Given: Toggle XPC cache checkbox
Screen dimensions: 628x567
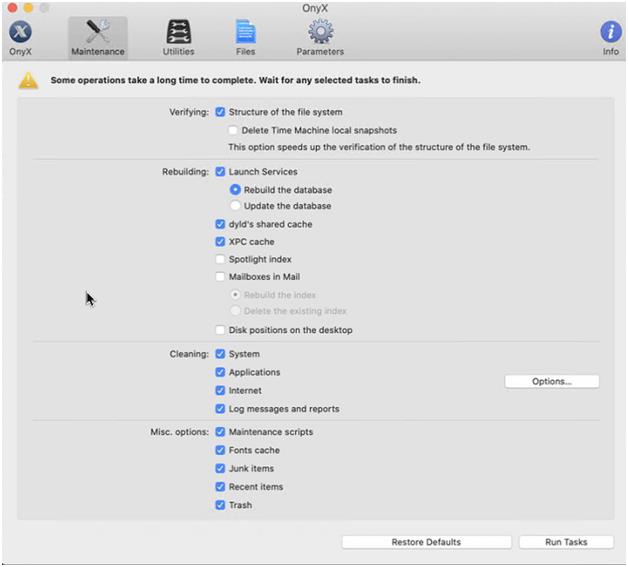Looking at the screenshot, I should [220, 241].
